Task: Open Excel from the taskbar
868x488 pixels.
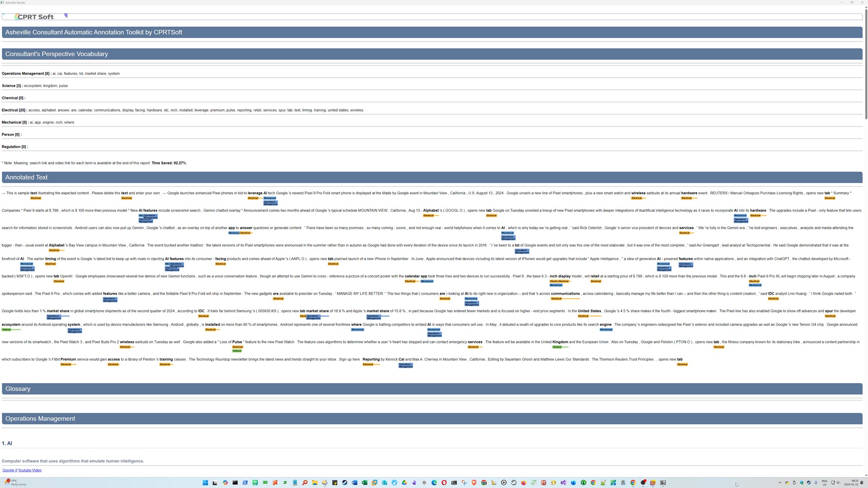Action: pyautogui.click(x=364, y=483)
